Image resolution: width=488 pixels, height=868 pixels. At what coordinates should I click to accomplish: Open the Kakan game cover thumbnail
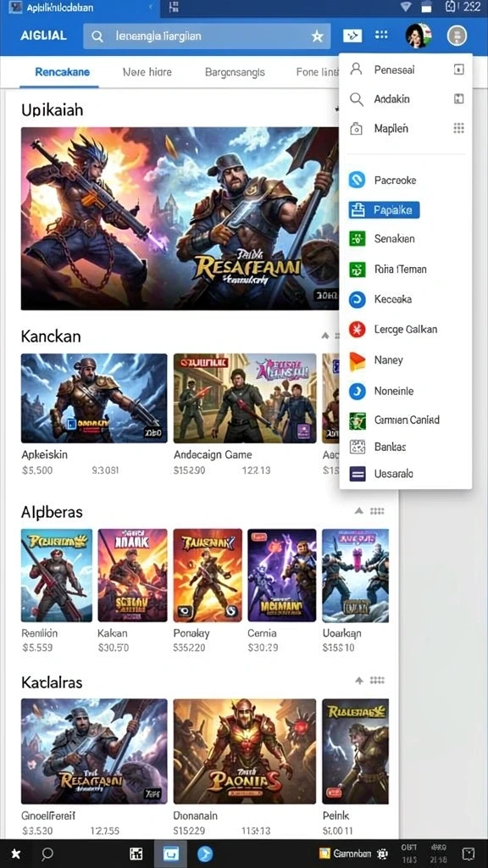tap(132, 576)
